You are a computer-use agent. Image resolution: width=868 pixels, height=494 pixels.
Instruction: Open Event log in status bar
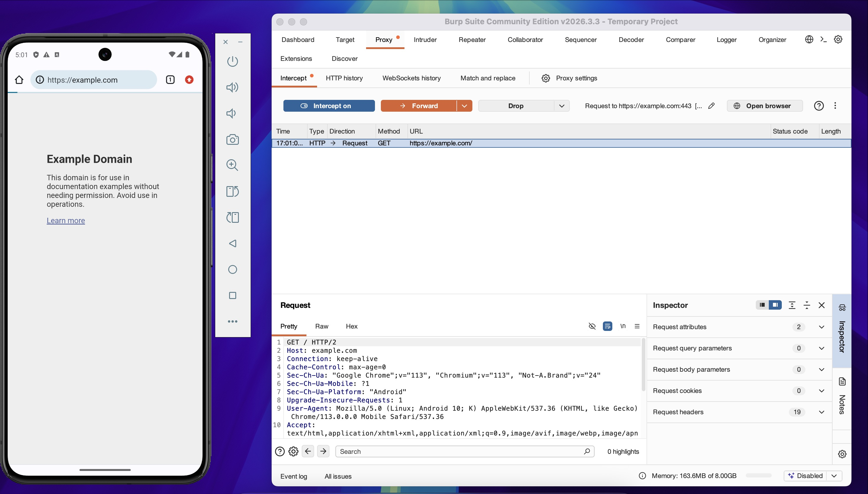coord(293,476)
